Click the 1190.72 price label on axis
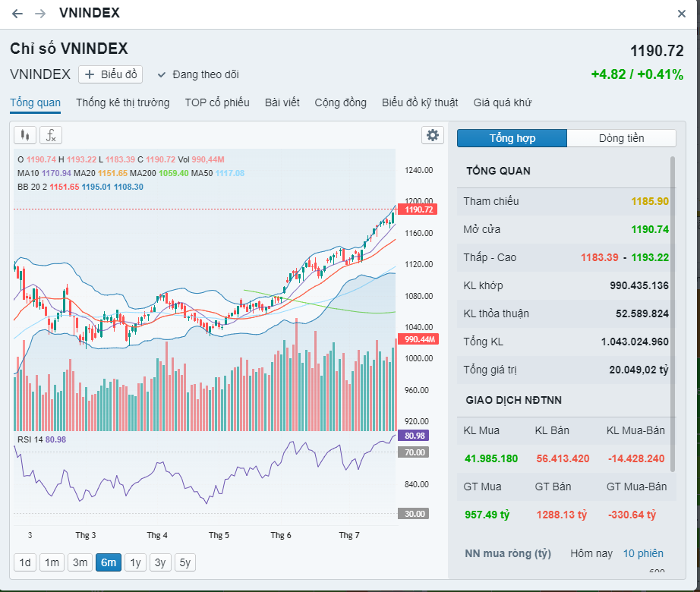This screenshot has height=592, width=700. [418, 209]
